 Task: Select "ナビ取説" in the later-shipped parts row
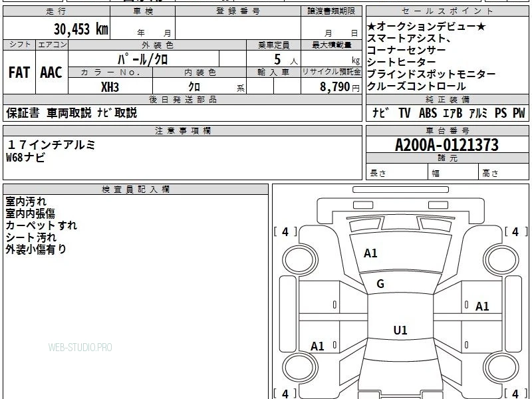point(117,113)
